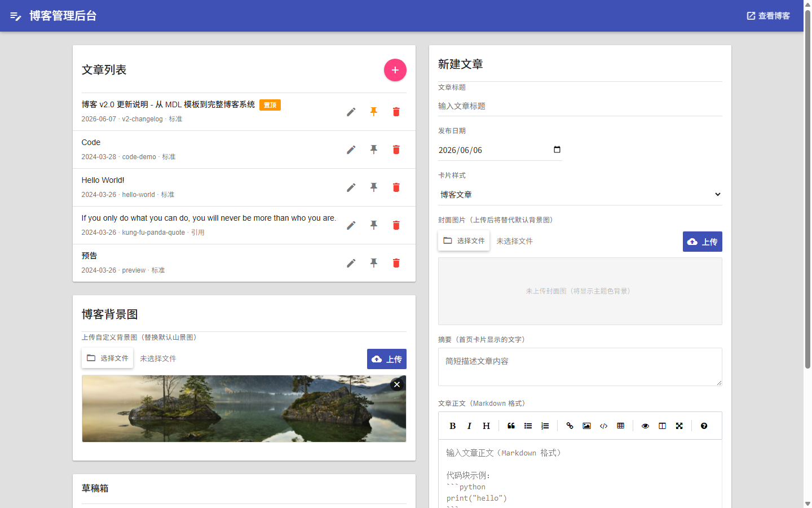Focus the 摘要 summary textarea
Viewport: 812px width, 508px height.
[x=580, y=367]
